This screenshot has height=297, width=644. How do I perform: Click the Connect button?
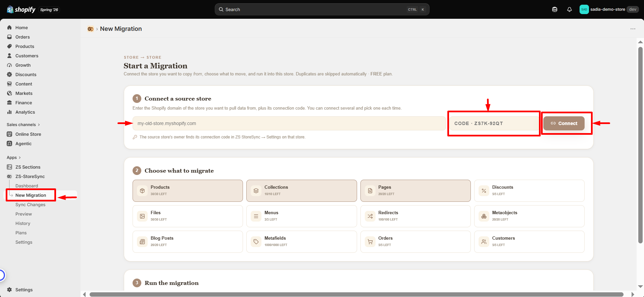point(564,123)
